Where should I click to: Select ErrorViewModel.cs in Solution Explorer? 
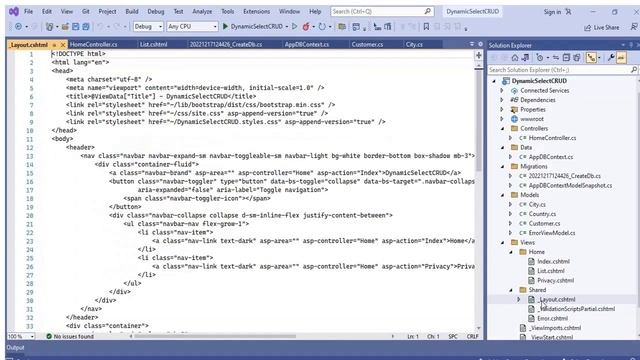pyautogui.click(x=552, y=233)
